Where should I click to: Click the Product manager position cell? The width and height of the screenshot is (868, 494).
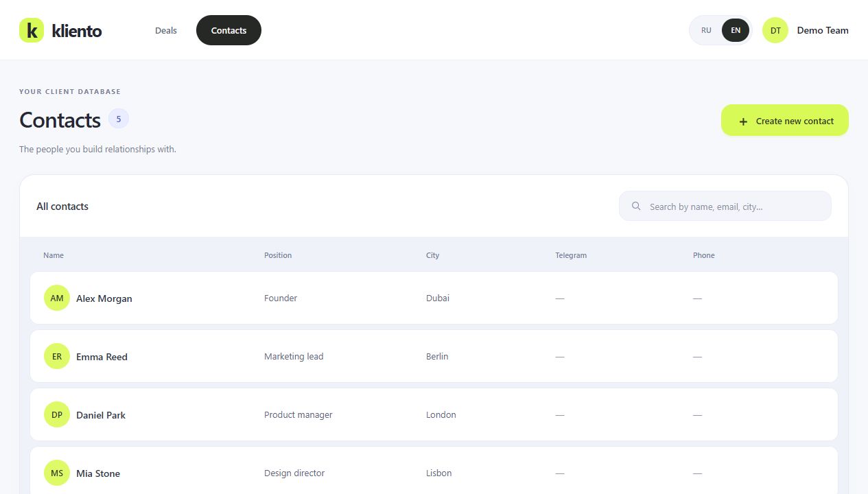[x=298, y=414]
